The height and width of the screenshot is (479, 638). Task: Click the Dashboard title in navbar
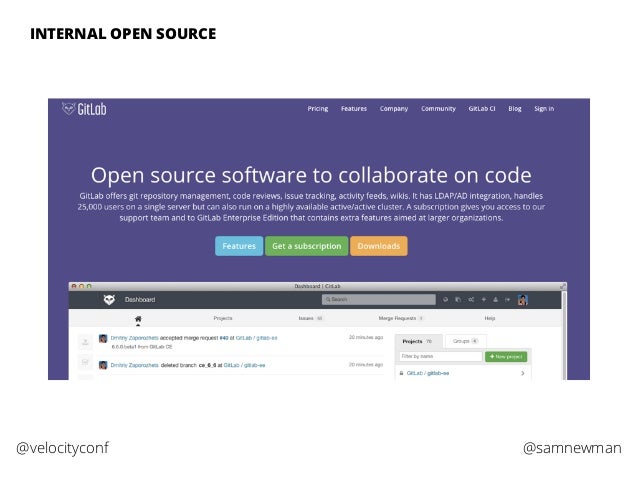tap(140, 300)
